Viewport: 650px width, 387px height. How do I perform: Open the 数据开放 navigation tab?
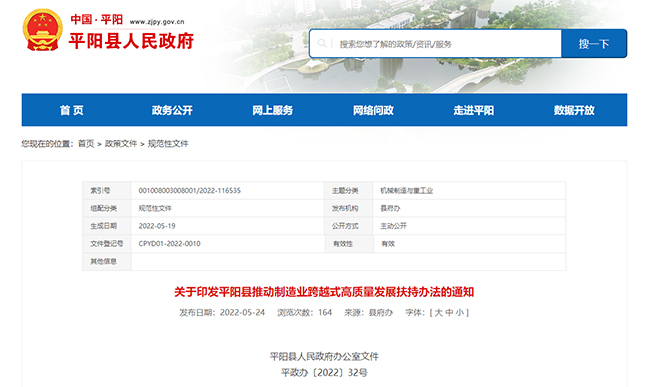574,110
